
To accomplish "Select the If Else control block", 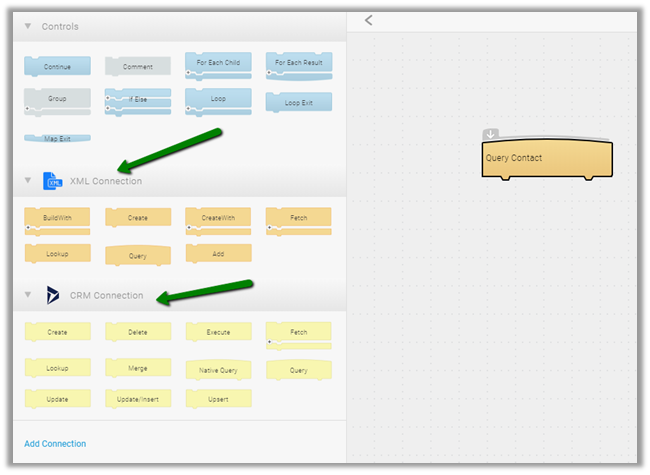I will click(x=138, y=100).
